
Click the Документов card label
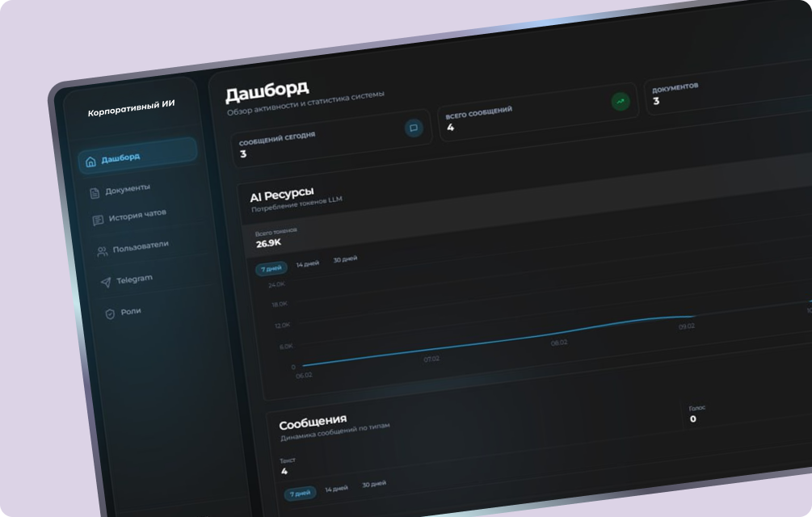[x=675, y=88]
